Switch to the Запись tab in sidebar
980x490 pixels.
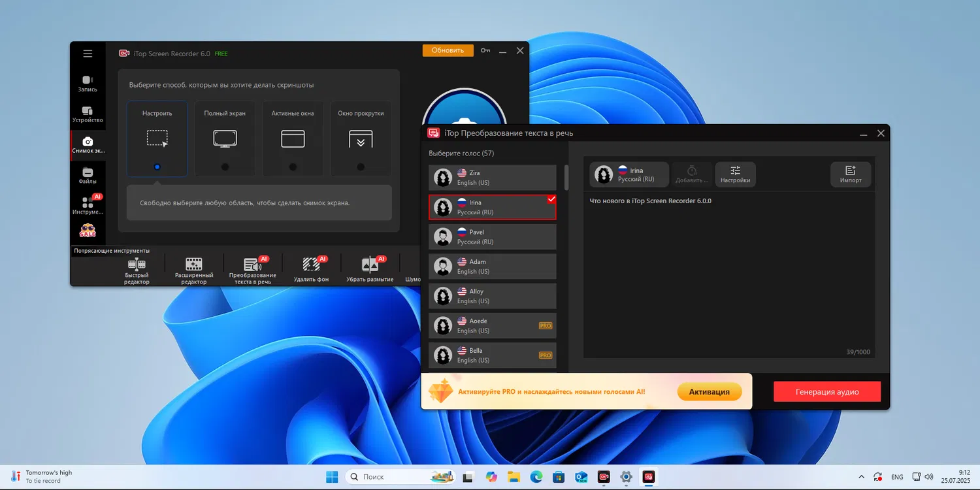88,83
